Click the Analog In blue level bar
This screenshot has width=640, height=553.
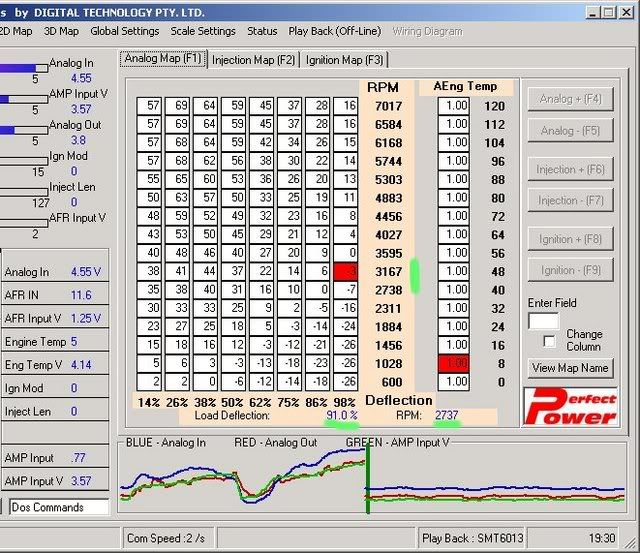click(x=20, y=68)
